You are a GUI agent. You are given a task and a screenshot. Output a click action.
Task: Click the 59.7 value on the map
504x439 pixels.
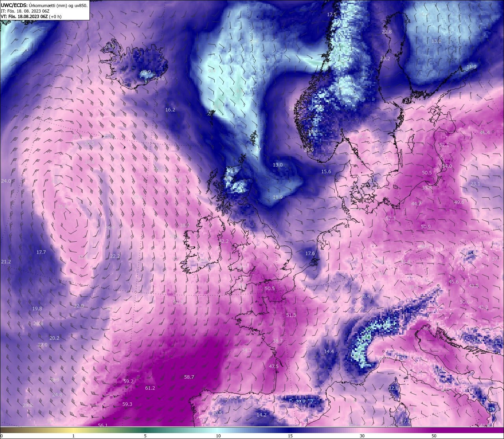pos(128,382)
